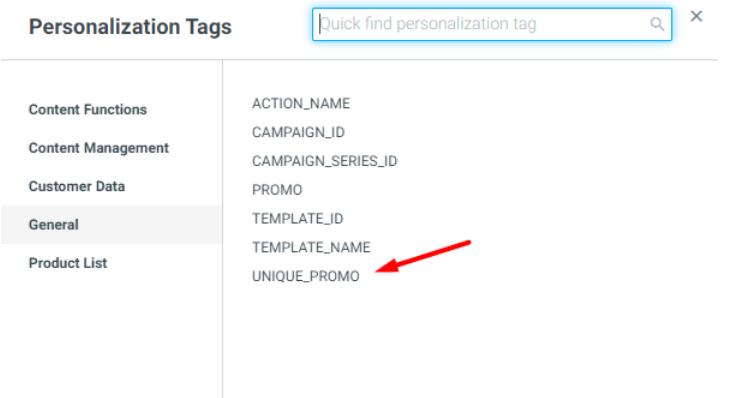
Task: Click the Personalization Tags heading
Action: point(130,27)
